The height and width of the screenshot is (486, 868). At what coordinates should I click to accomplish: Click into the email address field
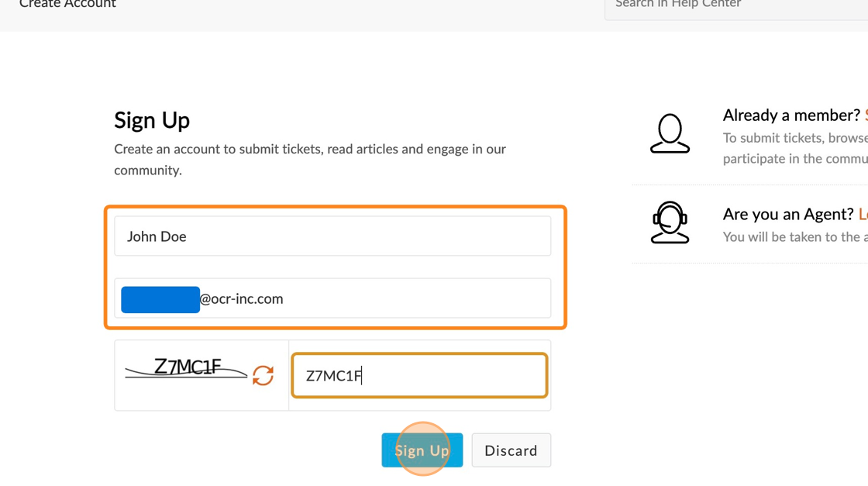tap(372, 298)
